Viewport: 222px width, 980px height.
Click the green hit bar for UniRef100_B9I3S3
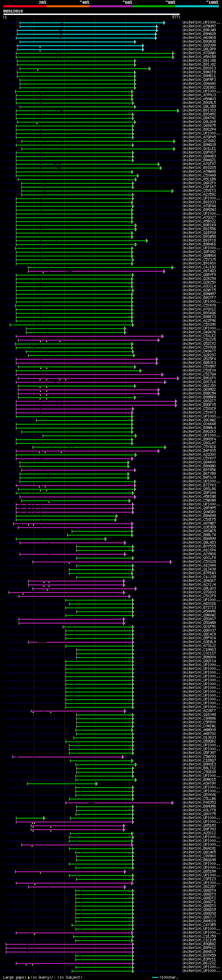[97, 111]
